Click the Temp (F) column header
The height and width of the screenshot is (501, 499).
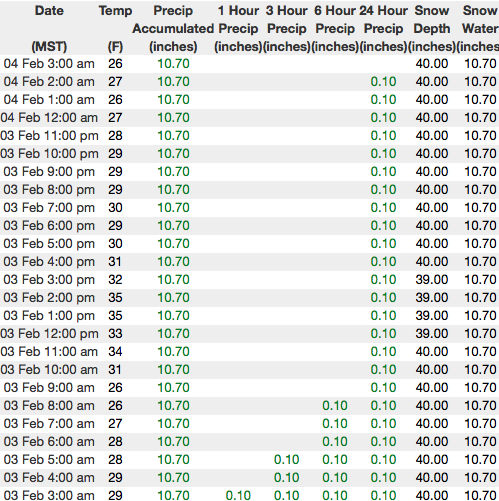[x=115, y=28]
